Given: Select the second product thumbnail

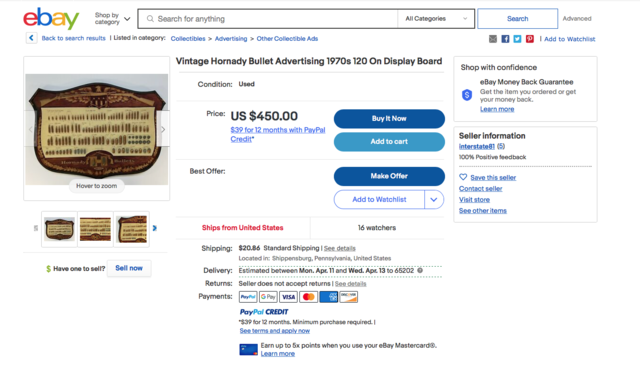Looking at the screenshot, I should [x=95, y=229].
